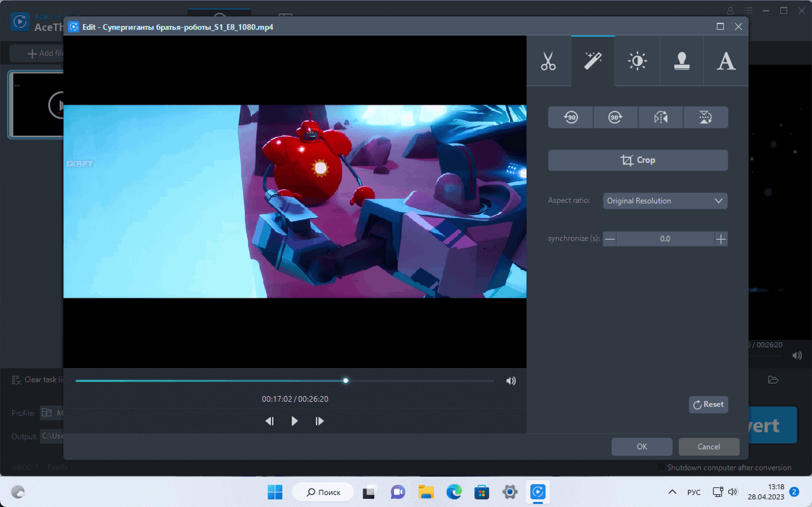Open Microsoft Edge from the taskbar
The height and width of the screenshot is (507, 812).
(454, 492)
